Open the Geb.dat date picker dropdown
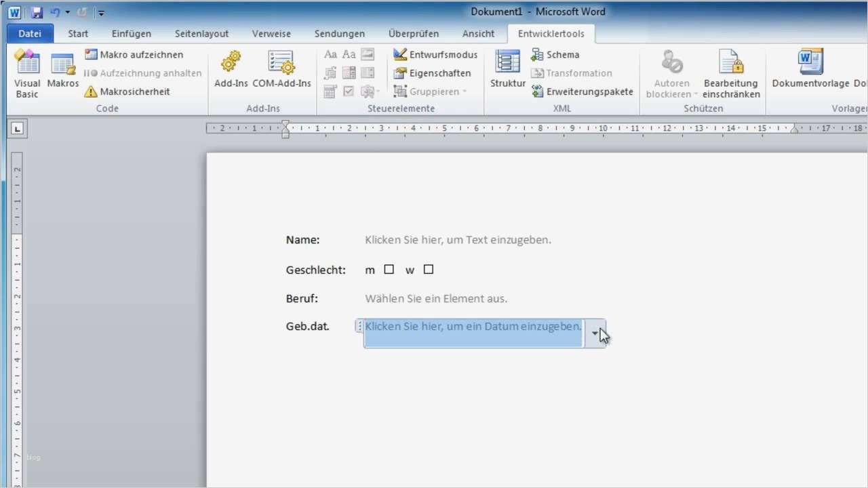This screenshot has height=488, width=868. (x=595, y=333)
